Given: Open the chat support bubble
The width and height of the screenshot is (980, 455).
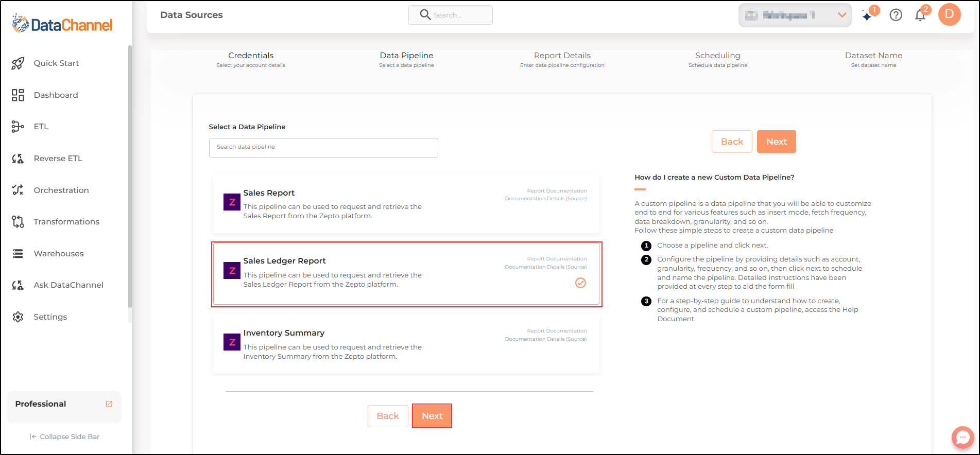Looking at the screenshot, I should point(962,437).
